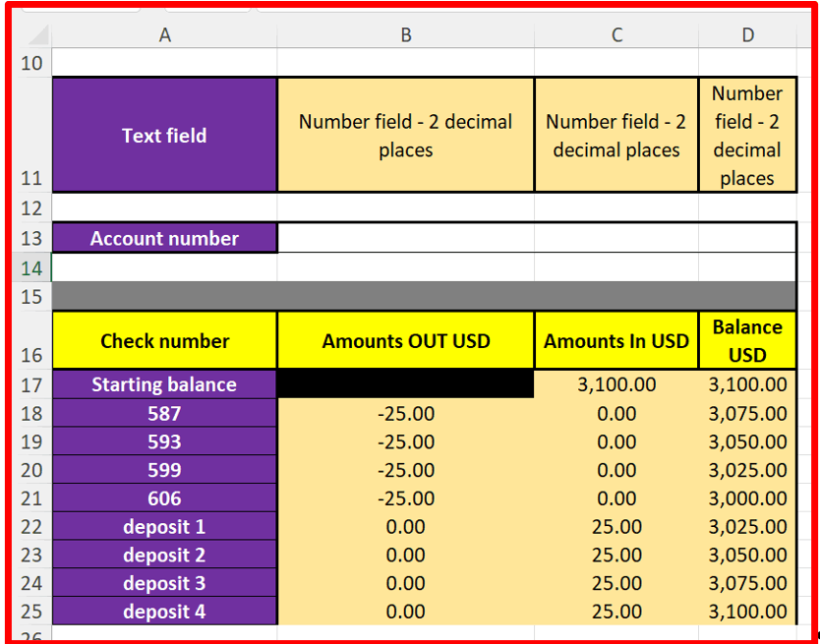
Task: Select row 17 header
Action: coord(31,384)
